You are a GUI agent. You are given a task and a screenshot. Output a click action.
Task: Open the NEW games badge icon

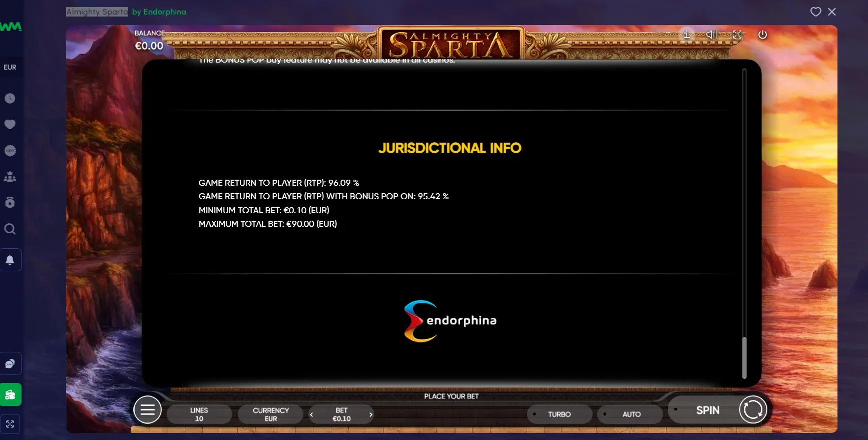pyautogui.click(x=10, y=151)
